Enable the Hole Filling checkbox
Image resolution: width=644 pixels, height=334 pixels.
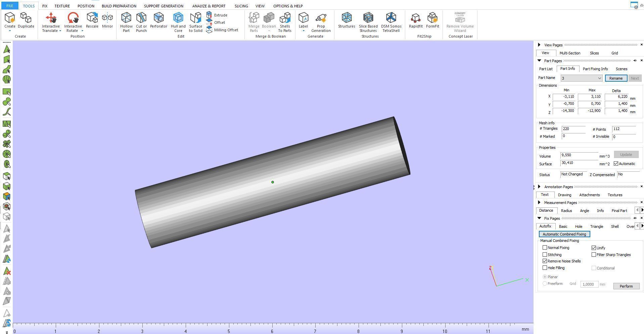545,268
